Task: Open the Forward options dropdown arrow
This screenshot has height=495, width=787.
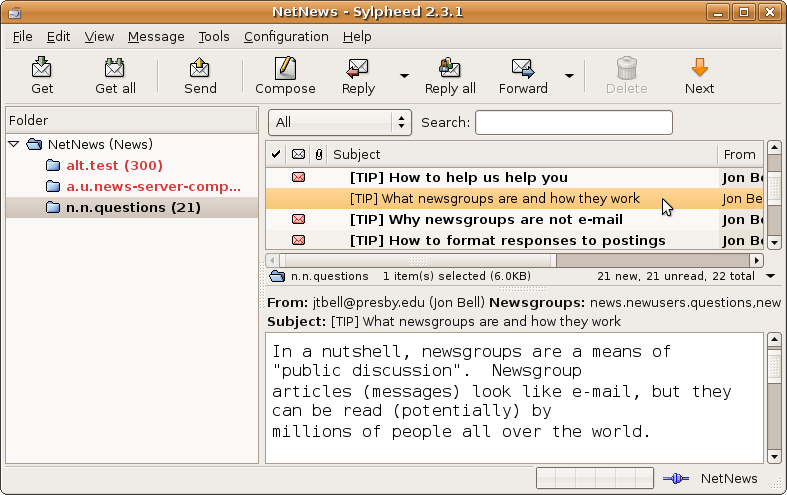Action: [x=569, y=75]
